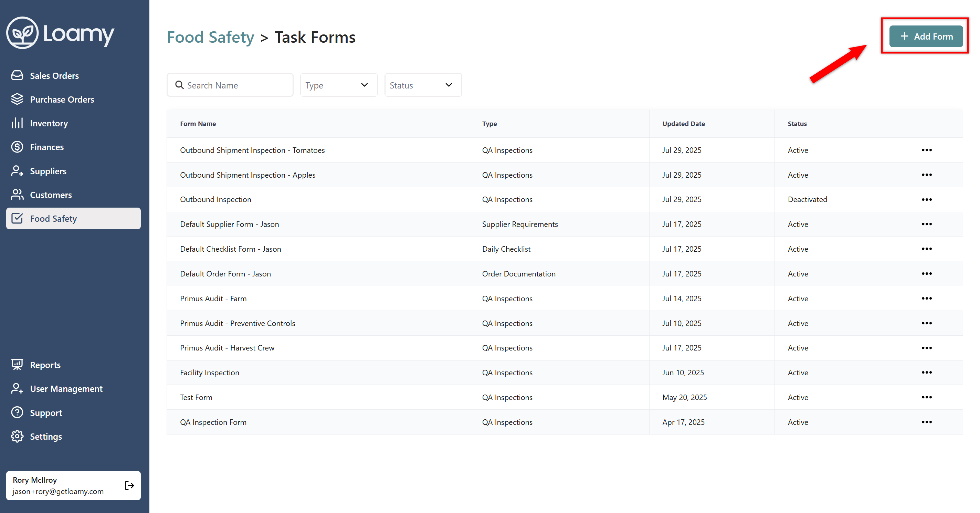Open 'Outbound Shipment Inspection - Apples' form
Viewport: 980px width, 513px height.
[247, 175]
